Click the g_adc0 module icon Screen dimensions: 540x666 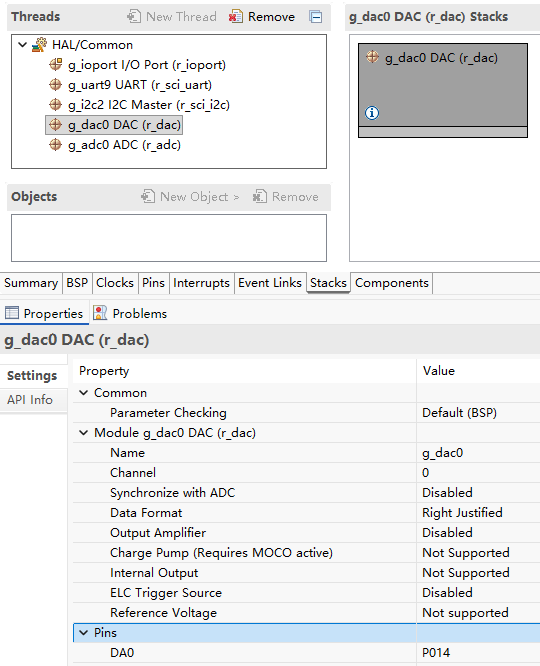[55, 145]
